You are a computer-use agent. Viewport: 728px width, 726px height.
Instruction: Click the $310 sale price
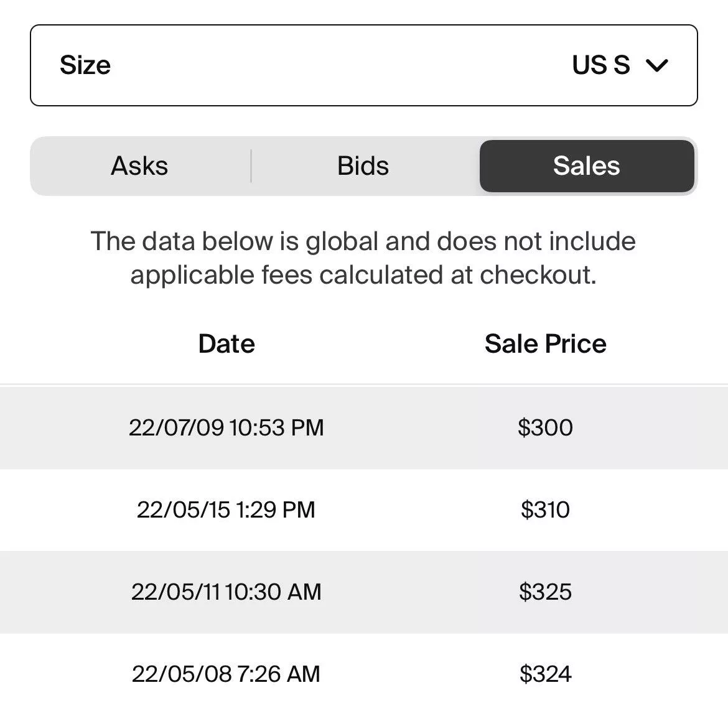tap(546, 510)
